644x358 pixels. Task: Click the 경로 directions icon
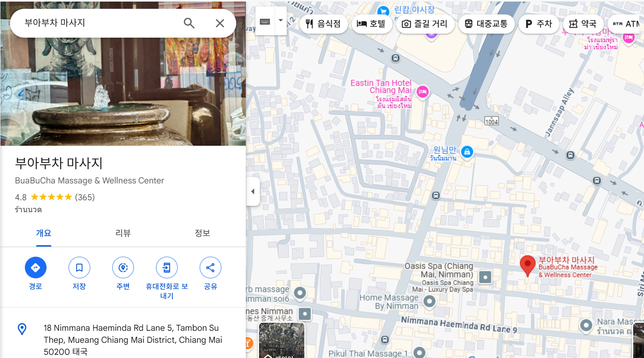[36, 267]
